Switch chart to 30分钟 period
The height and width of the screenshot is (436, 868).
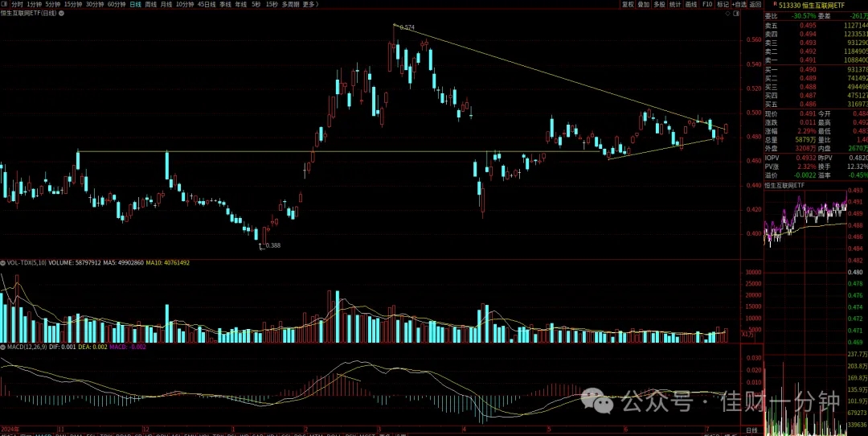coord(95,4)
